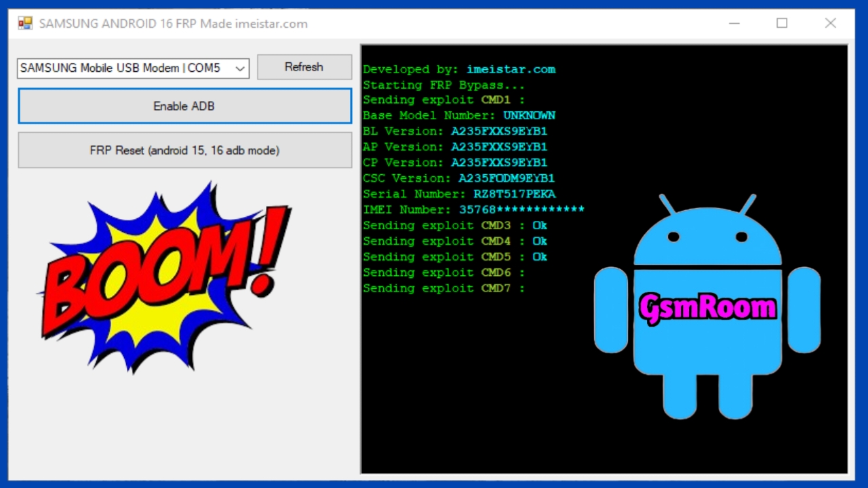Select the Serial Number RZ8T517PEKA text
Viewport: 868px width, 488px height.
click(514, 194)
